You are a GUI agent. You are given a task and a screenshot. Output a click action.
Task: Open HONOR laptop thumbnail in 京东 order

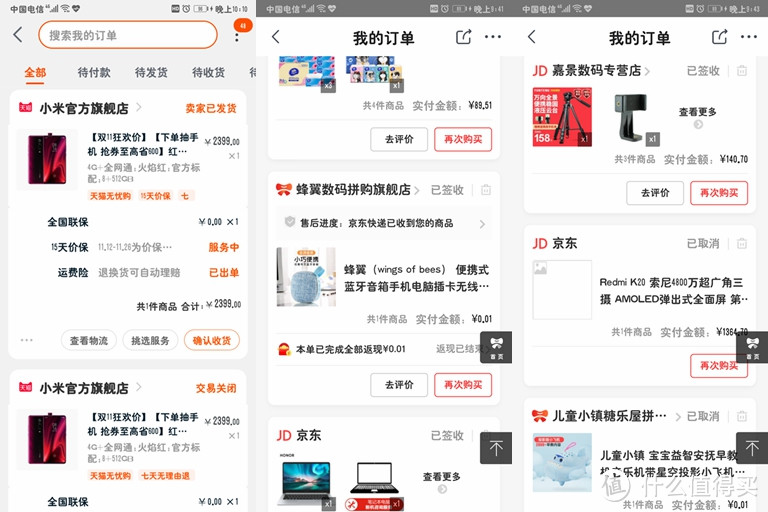307,483
